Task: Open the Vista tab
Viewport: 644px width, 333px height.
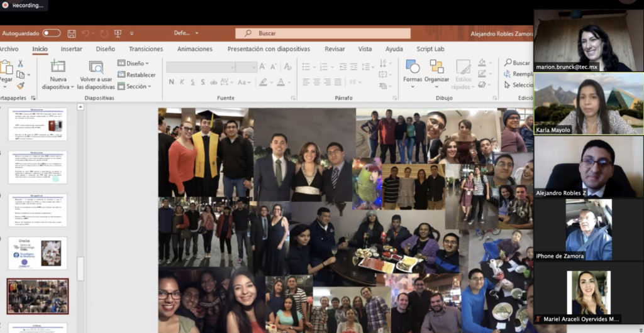Action: (365, 49)
